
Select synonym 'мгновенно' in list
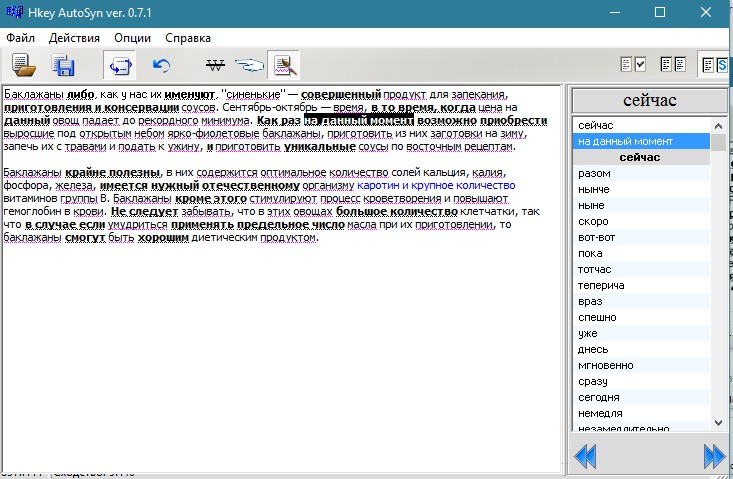coord(641,365)
